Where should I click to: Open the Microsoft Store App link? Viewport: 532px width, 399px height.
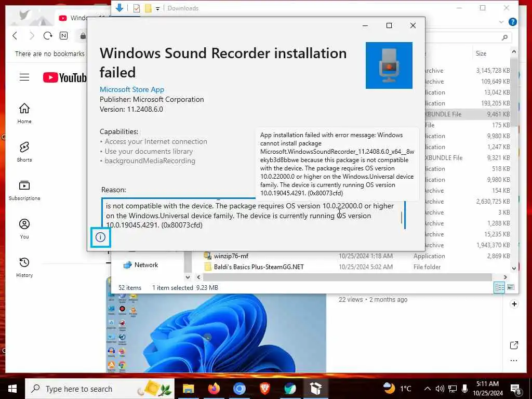point(131,89)
